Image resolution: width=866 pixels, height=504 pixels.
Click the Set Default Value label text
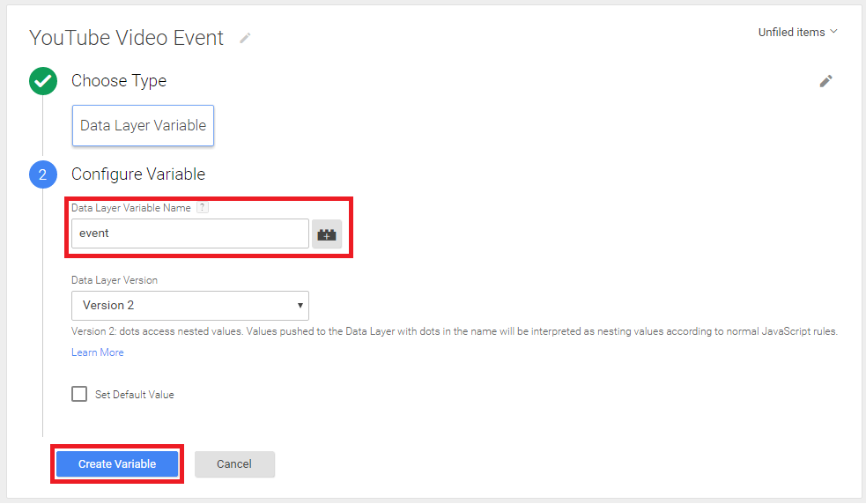135,395
